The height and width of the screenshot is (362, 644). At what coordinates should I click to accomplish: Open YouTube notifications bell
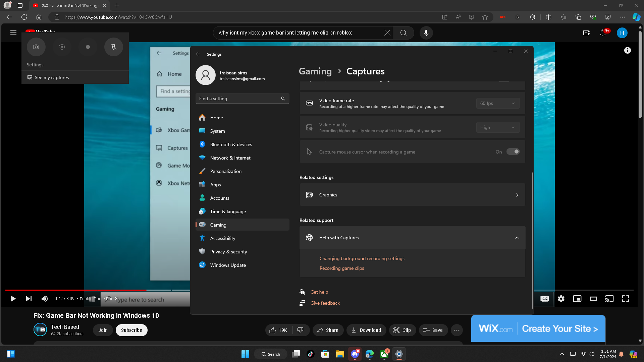coord(603,33)
